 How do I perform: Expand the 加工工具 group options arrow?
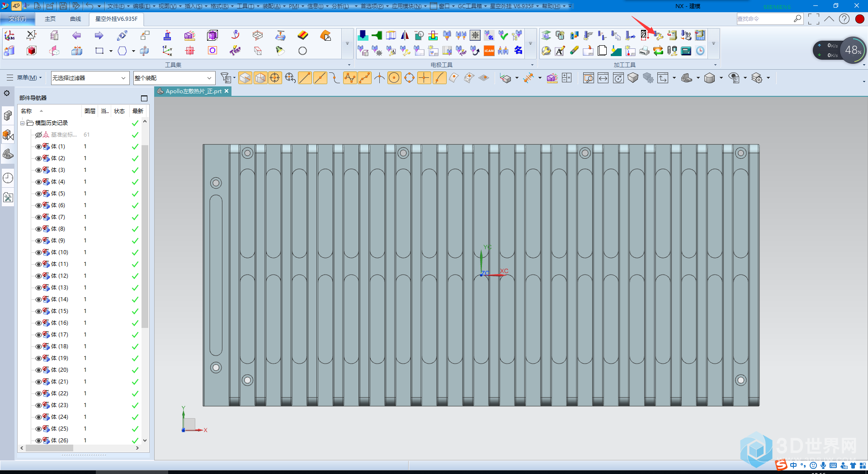715,65
